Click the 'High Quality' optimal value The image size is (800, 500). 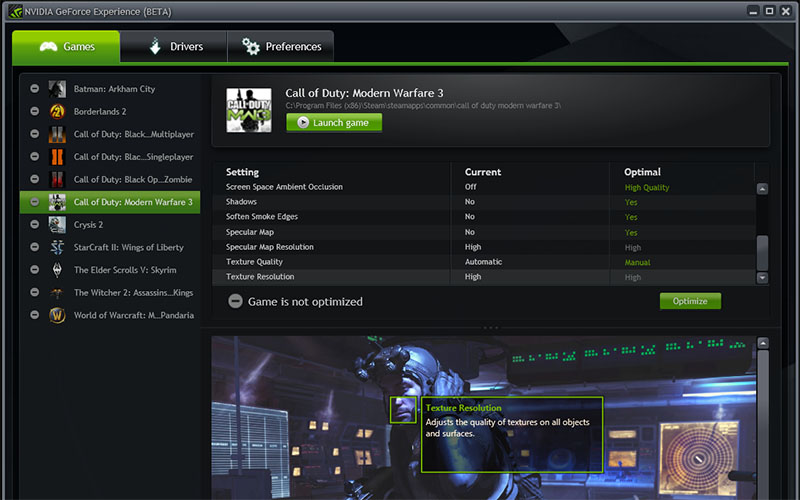(x=647, y=188)
